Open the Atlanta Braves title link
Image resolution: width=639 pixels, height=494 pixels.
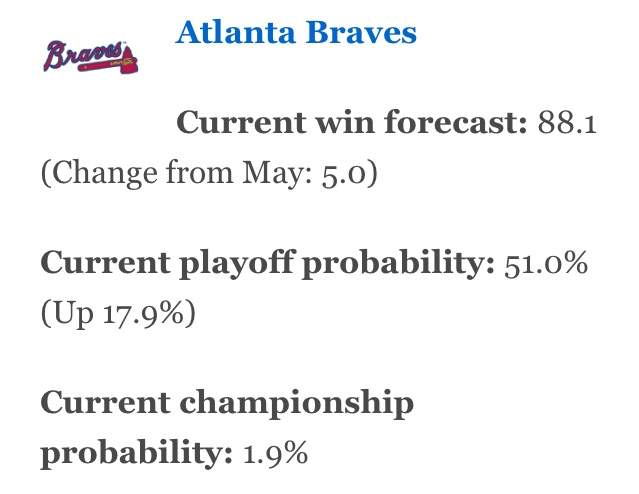pyautogui.click(x=296, y=32)
